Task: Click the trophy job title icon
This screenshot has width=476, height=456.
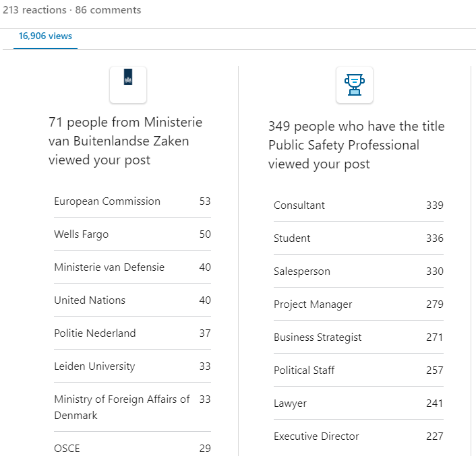Action: point(354,85)
